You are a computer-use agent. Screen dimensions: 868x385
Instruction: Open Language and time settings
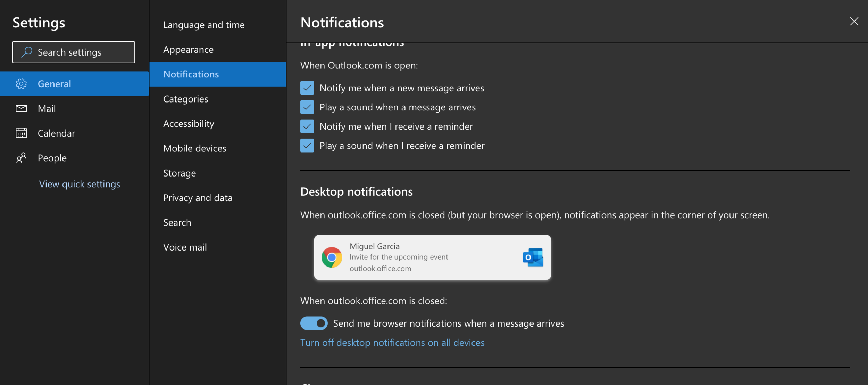tap(204, 25)
